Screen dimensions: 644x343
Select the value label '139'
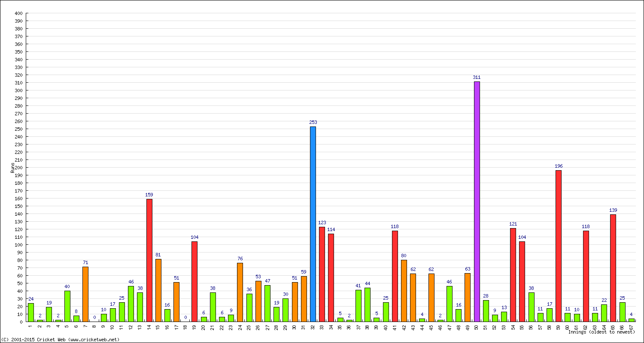[613, 210]
